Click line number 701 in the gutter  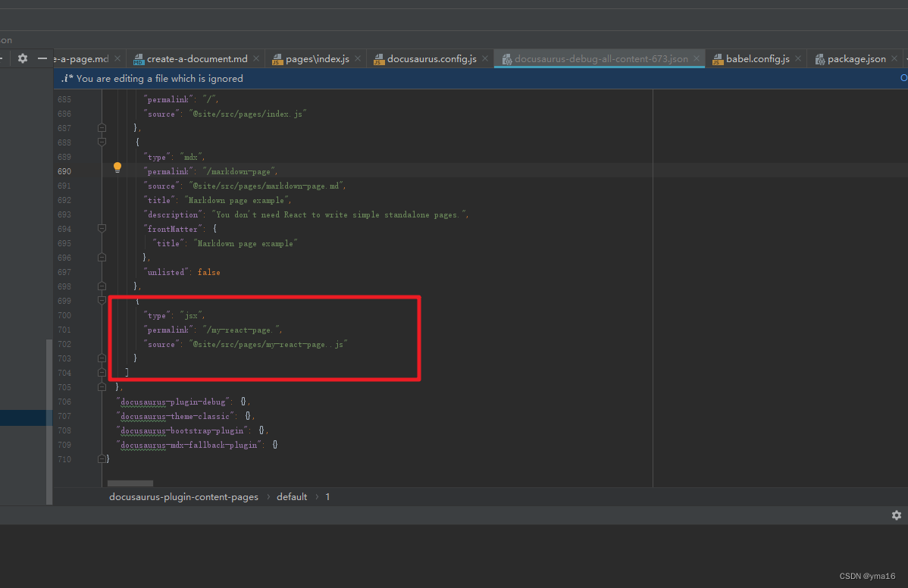tap(64, 330)
